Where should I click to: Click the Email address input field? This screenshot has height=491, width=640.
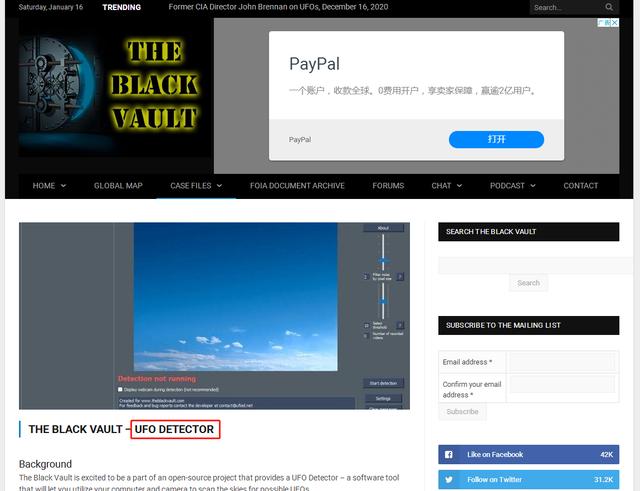click(562, 362)
